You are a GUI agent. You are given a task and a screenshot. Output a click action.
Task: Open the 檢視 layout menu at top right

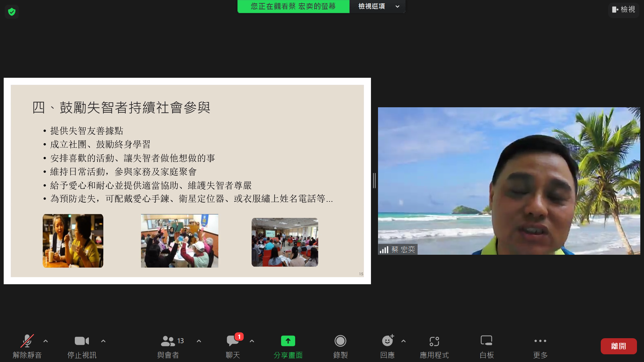coord(624,9)
